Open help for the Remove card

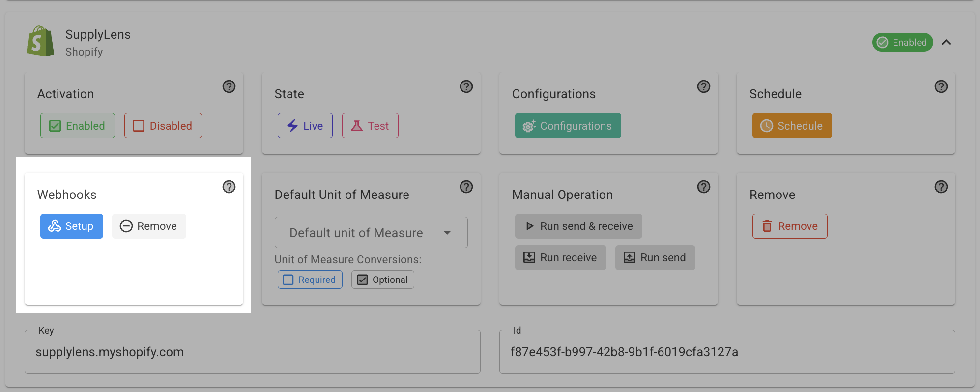click(x=941, y=187)
